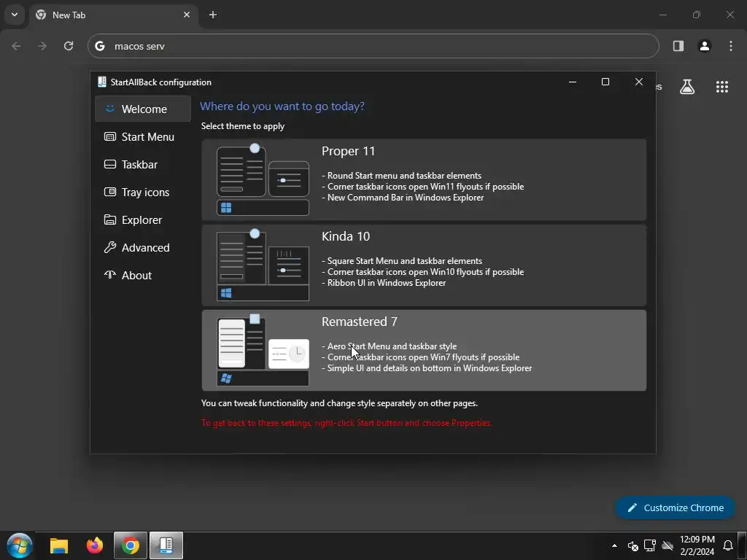Open the Windows Start orb

pyautogui.click(x=20, y=545)
